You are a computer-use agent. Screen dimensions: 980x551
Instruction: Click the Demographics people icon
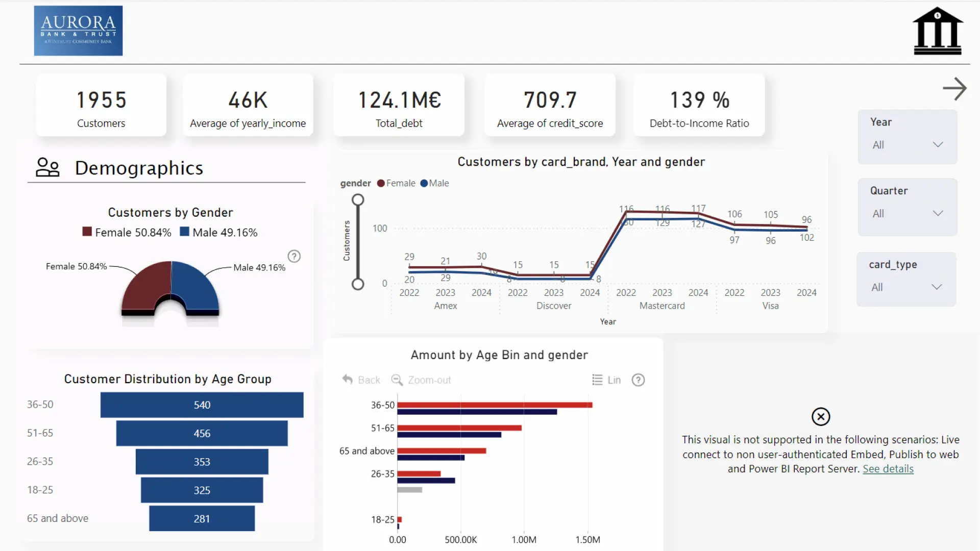(x=47, y=167)
